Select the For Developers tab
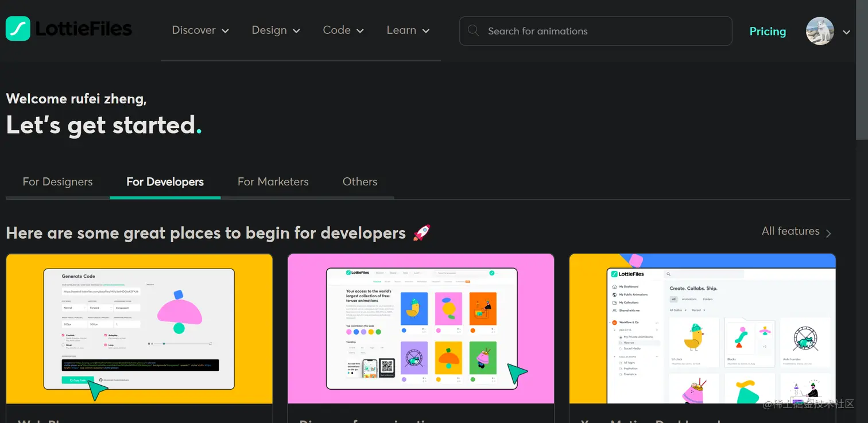868x423 pixels. (x=165, y=181)
